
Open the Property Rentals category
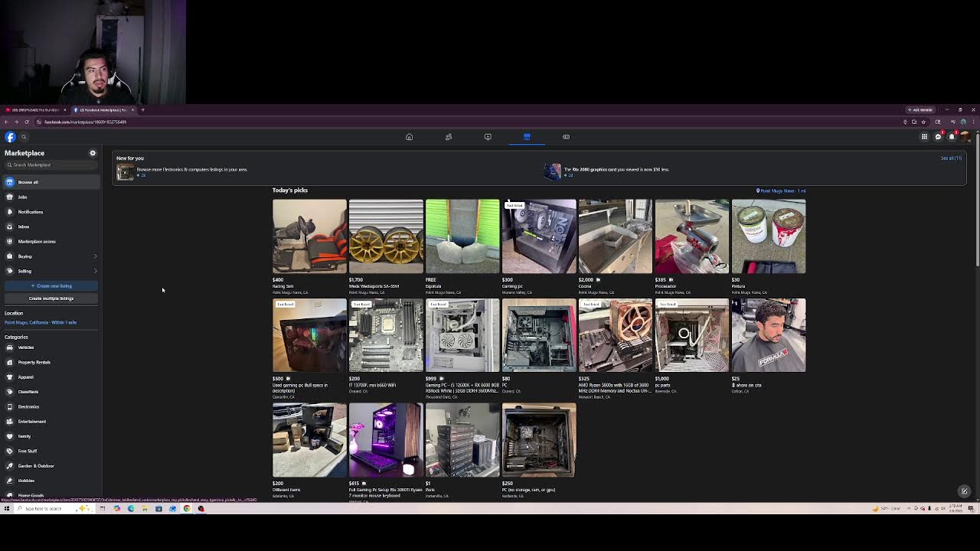[51, 362]
